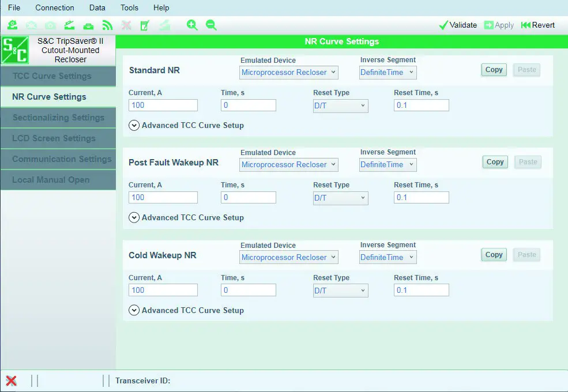The image size is (568, 392).
Task: Open Post Fault Wakeup NR Emulated Device dropdown
Action: pos(289,164)
